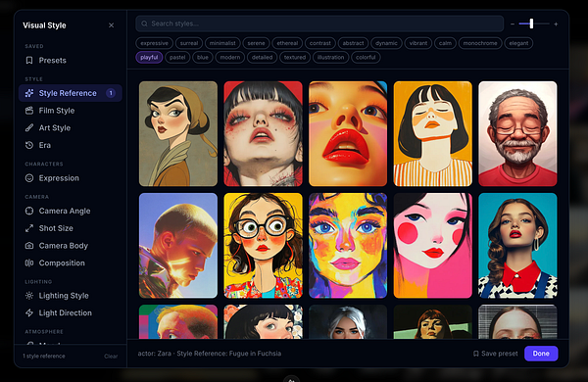Screen dimensions: 588x382
Task: Click the '1 style reference' status text
Action: (x=44, y=357)
